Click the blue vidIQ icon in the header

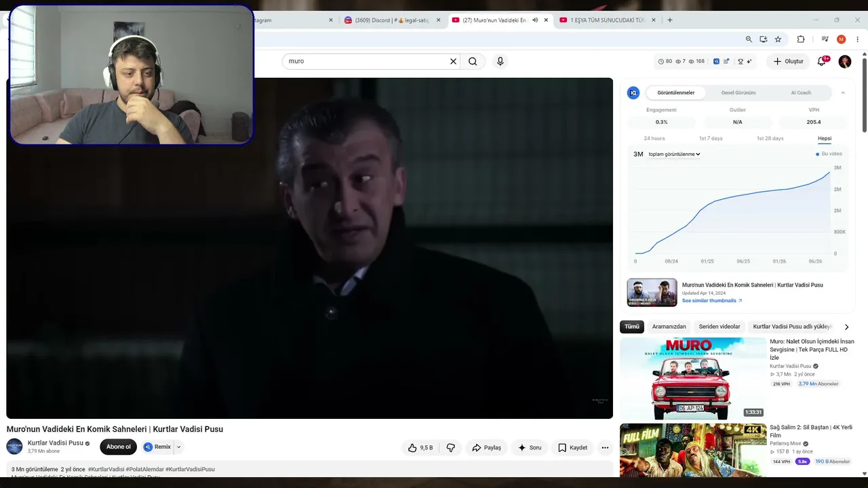[716, 61]
